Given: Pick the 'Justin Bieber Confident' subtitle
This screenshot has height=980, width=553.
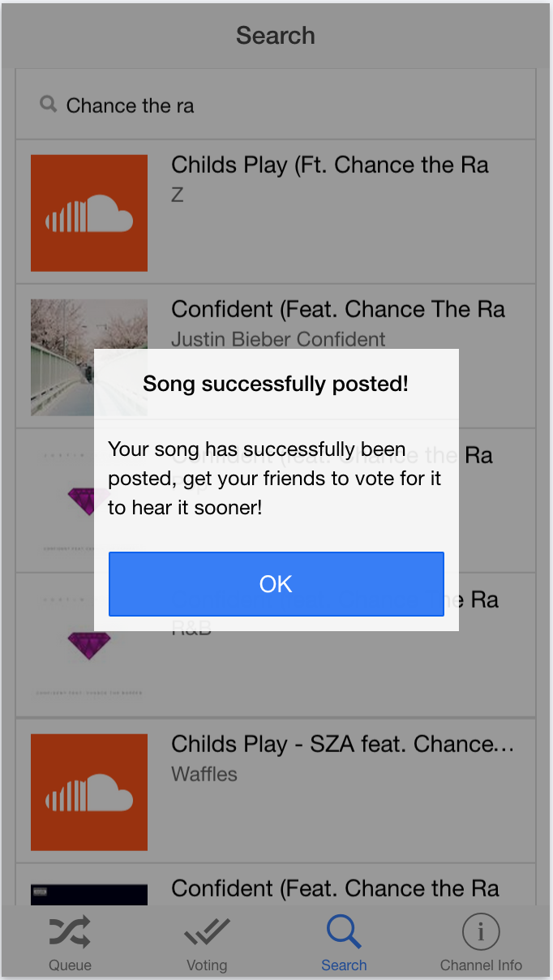Looking at the screenshot, I should (x=278, y=338).
